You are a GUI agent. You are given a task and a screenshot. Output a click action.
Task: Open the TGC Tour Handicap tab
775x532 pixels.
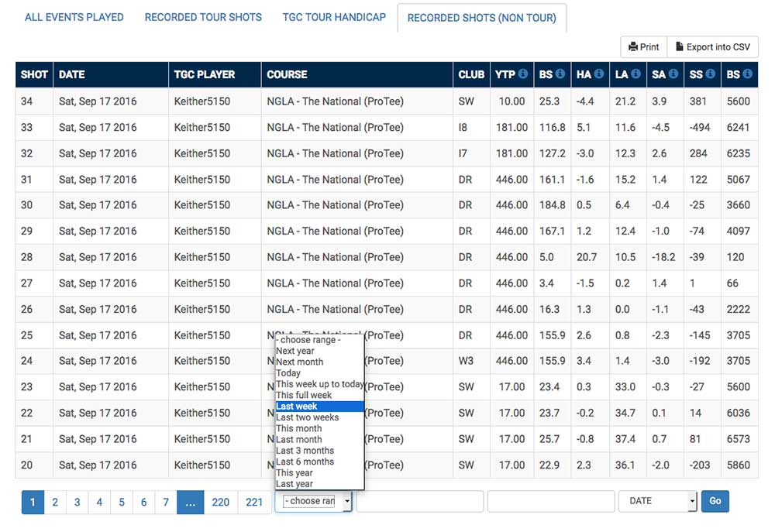[x=334, y=17]
